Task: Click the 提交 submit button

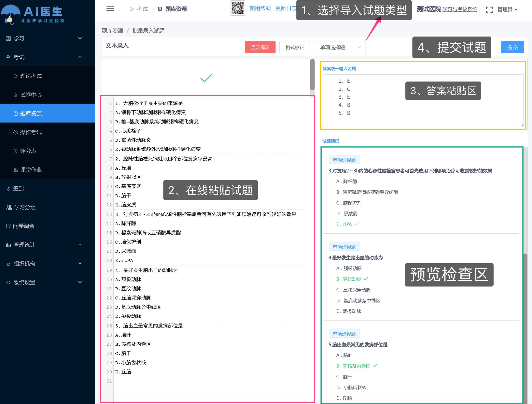Action: coord(512,47)
